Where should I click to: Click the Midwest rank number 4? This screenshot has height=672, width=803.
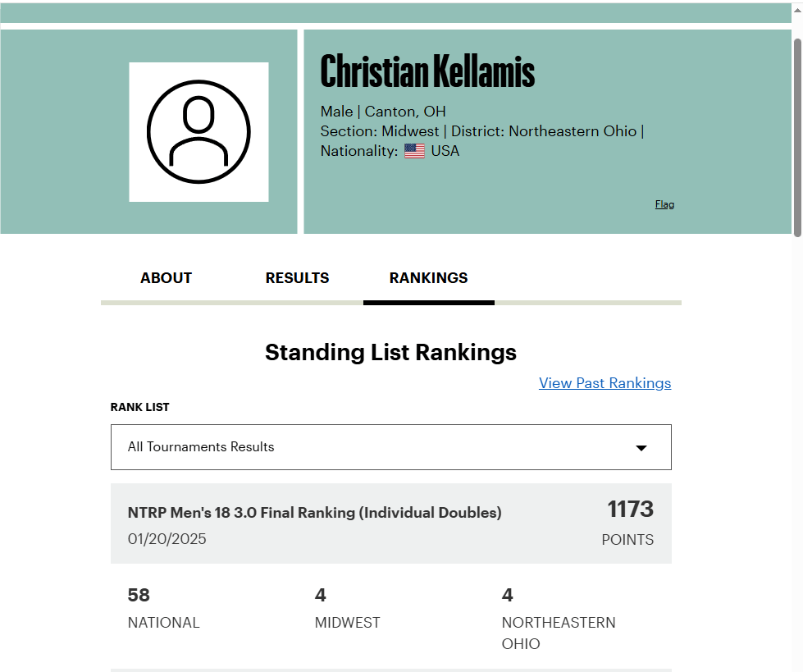click(321, 595)
